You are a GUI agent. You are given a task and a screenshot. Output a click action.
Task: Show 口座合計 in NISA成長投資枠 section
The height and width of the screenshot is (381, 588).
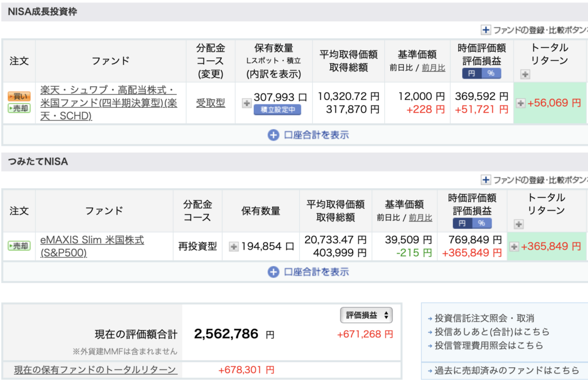click(308, 135)
